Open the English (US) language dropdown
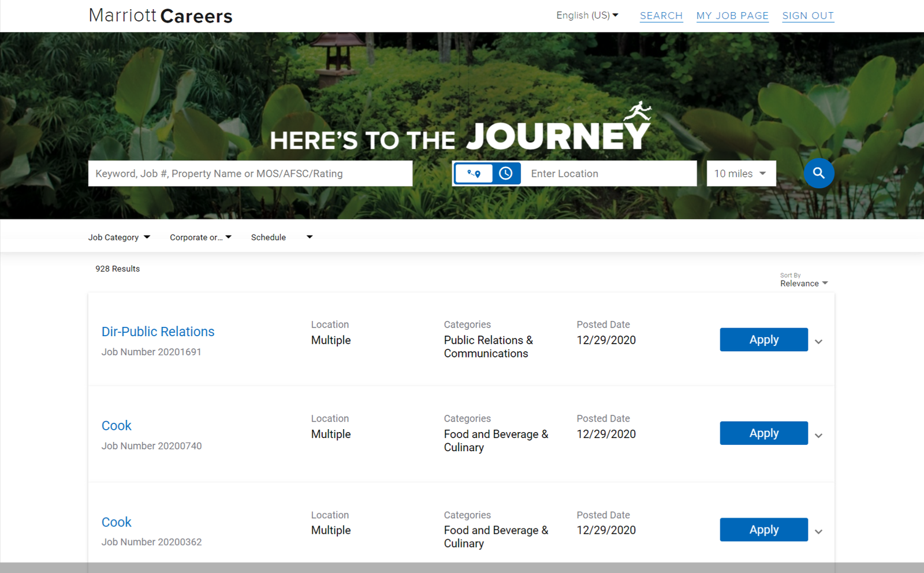 point(587,15)
